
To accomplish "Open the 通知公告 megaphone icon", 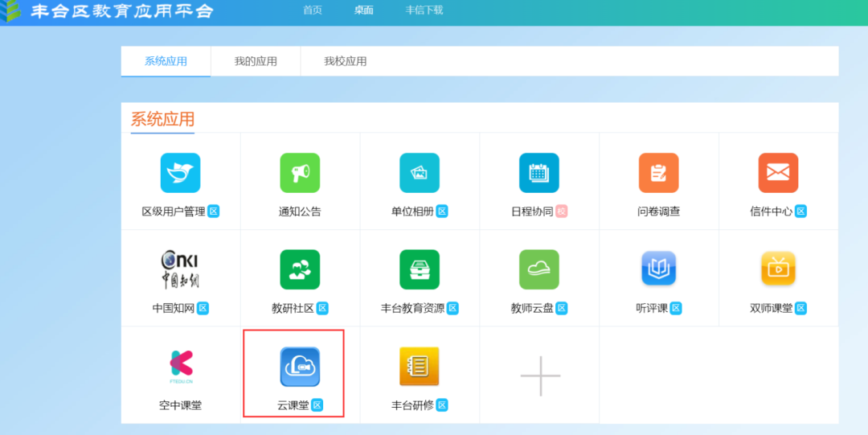I will pyautogui.click(x=300, y=173).
